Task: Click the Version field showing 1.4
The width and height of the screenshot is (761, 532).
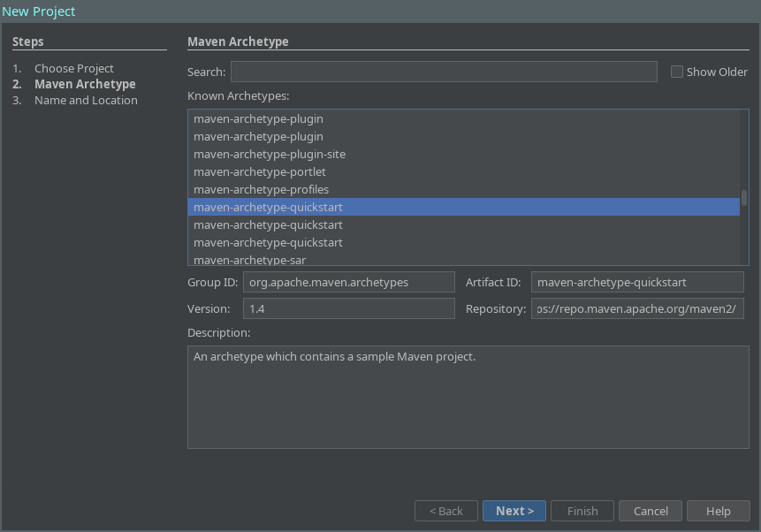Action: tap(348, 308)
